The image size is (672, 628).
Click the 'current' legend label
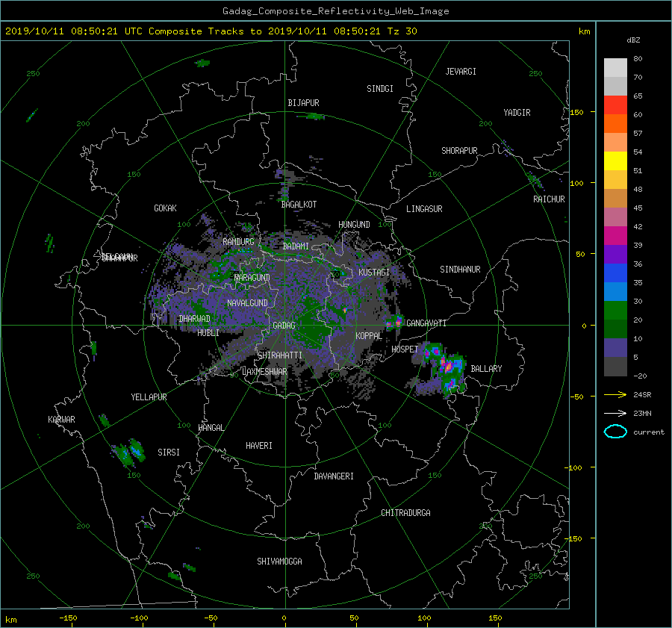[649, 432]
